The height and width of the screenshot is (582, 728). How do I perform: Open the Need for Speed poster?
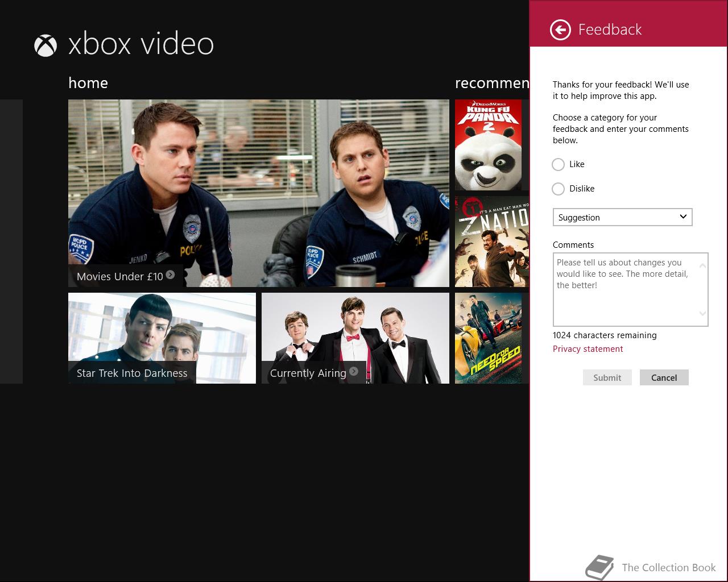pos(488,338)
